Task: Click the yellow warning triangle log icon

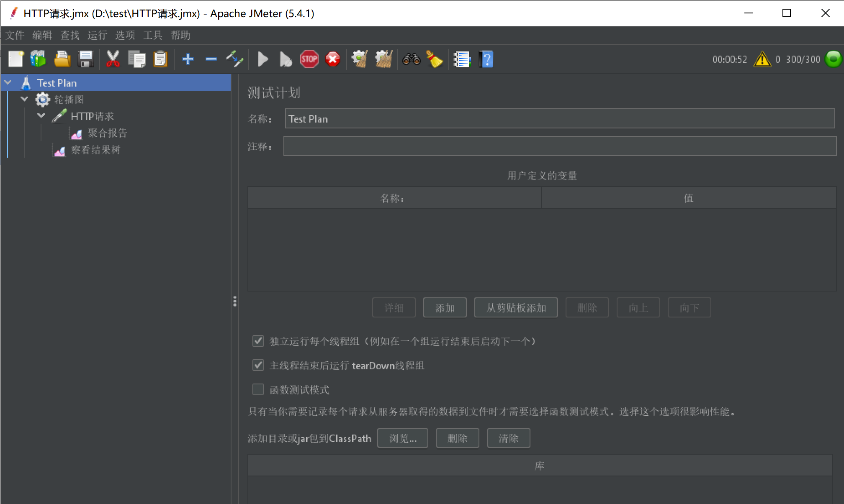Action: (x=762, y=59)
